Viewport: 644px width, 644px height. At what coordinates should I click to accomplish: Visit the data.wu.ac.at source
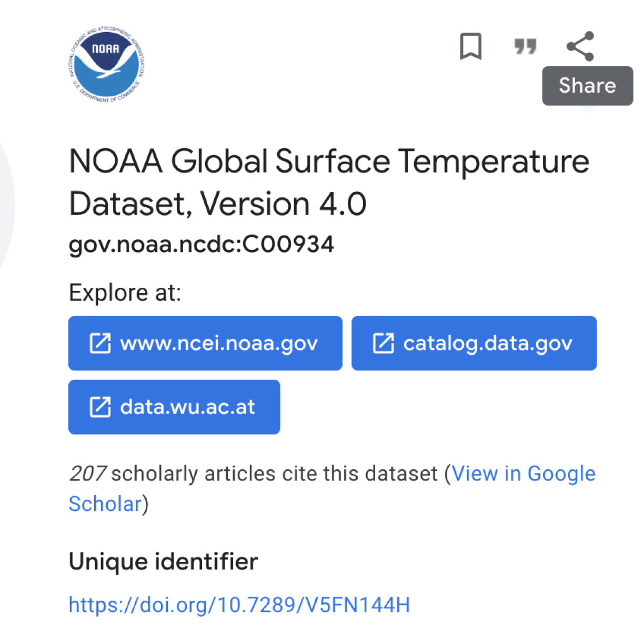tap(174, 407)
